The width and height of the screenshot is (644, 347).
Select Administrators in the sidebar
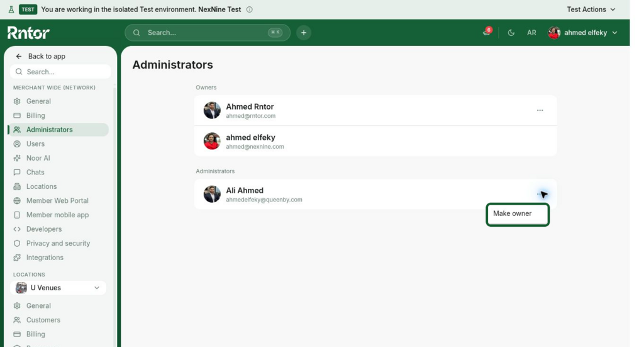click(58, 130)
